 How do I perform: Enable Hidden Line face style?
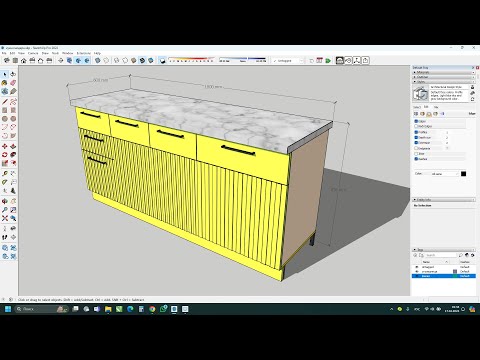point(125,60)
